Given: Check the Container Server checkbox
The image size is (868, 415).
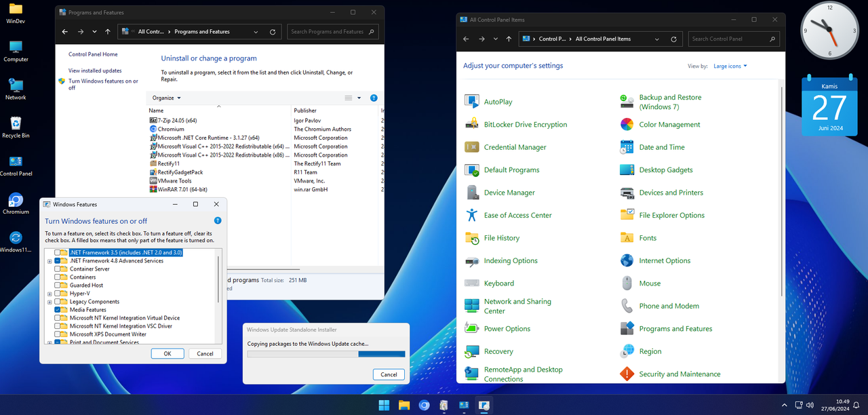Looking at the screenshot, I should (x=58, y=269).
